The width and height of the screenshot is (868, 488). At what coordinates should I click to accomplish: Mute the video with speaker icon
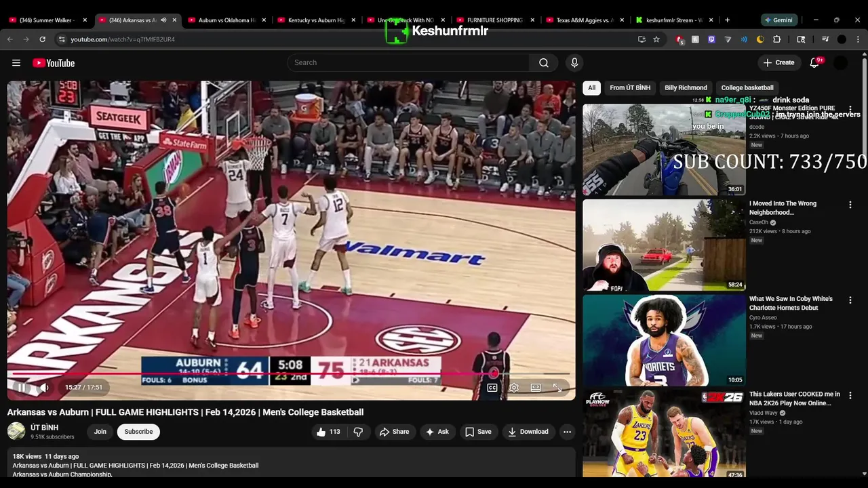[x=44, y=388]
